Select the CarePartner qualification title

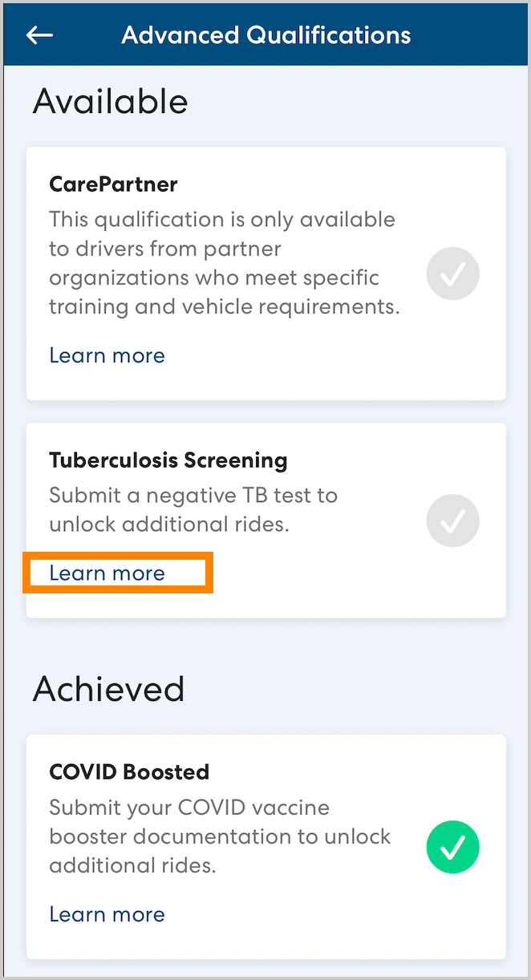click(113, 184)
